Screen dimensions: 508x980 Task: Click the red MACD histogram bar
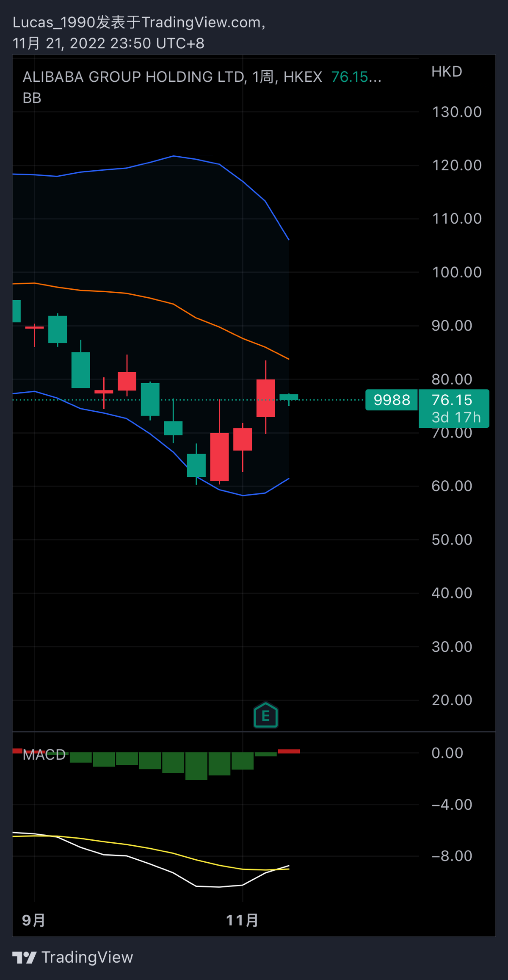point(289,751)
